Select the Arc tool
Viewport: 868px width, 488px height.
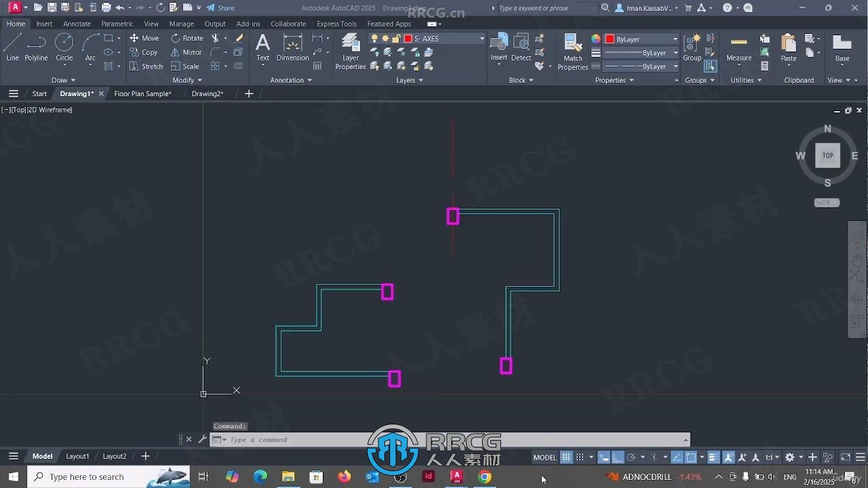point(90,47)
